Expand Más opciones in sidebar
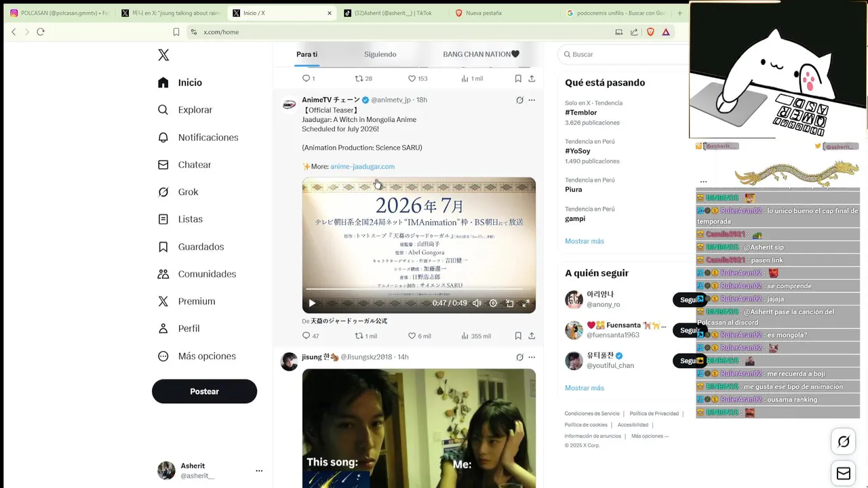 click(x=196, y=356)
